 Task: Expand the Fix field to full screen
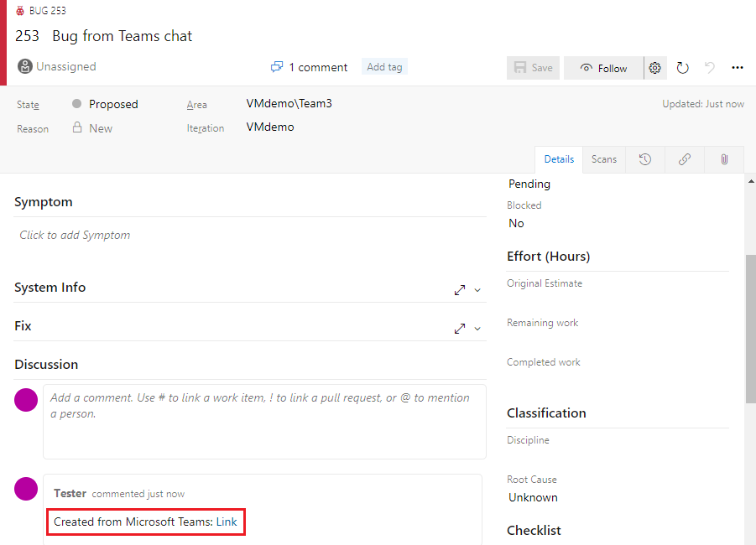tap(458, 328)
